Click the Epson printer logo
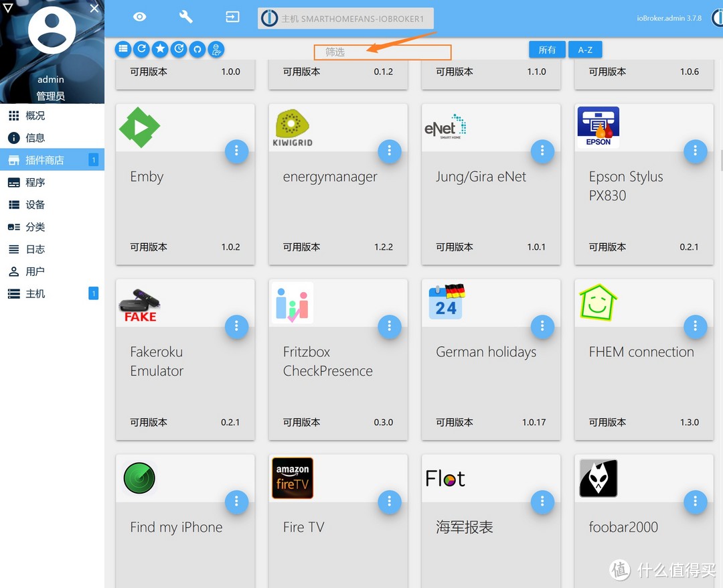Screen dimensions: 723x588 coord(598,127)
